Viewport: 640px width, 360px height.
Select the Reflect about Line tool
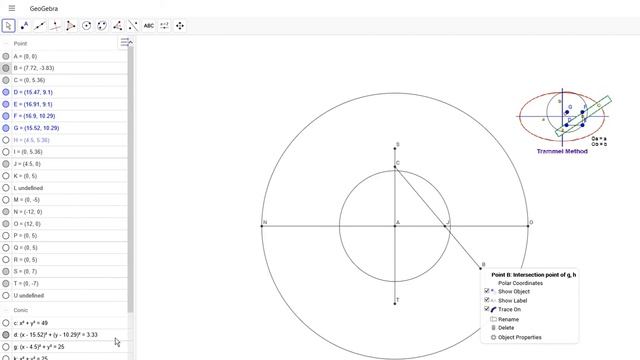coord(133,26)
